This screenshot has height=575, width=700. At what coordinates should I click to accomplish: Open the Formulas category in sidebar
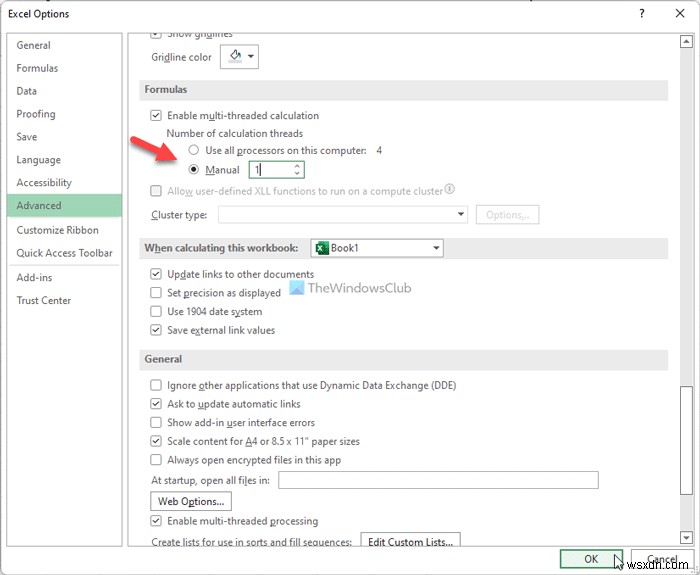[64, 68]
